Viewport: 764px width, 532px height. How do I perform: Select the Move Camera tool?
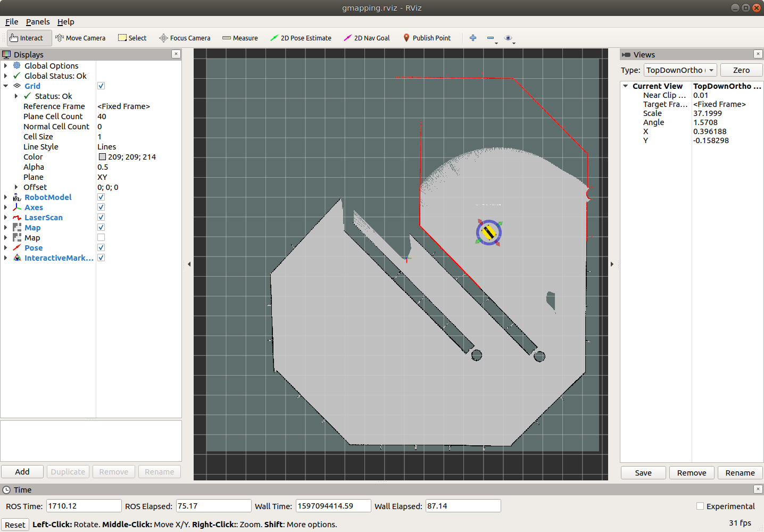pos(80,38)
